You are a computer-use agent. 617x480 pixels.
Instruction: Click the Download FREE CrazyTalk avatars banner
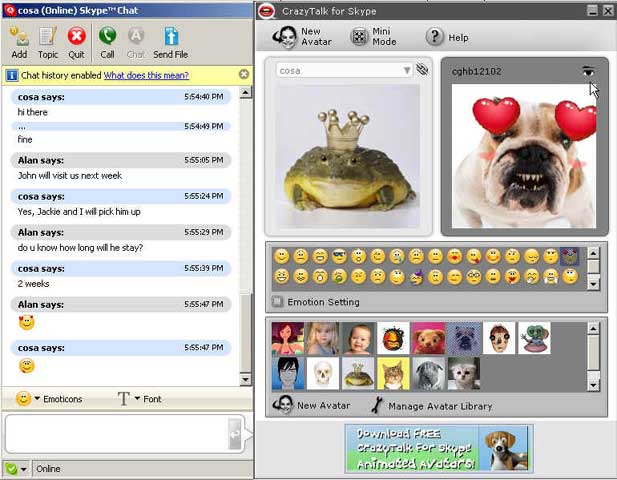click(439, 449)
